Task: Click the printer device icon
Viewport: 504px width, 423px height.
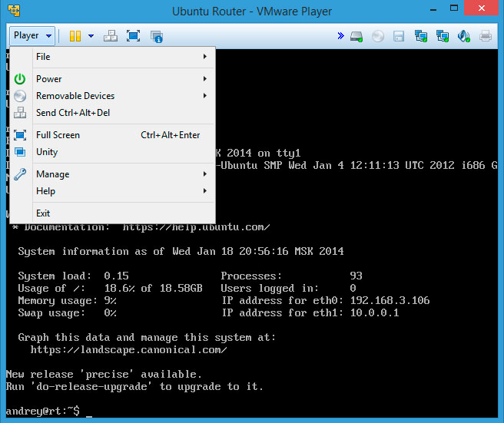Action: (486, 36)
